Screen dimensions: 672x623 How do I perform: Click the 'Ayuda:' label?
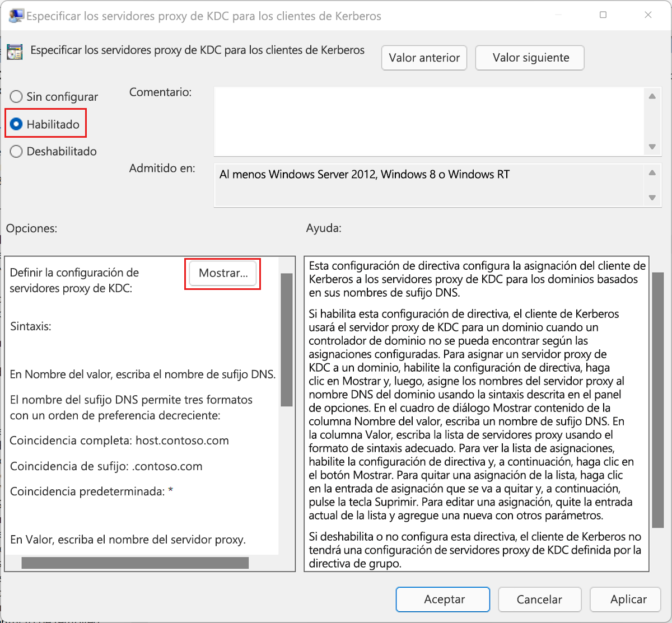324,228
